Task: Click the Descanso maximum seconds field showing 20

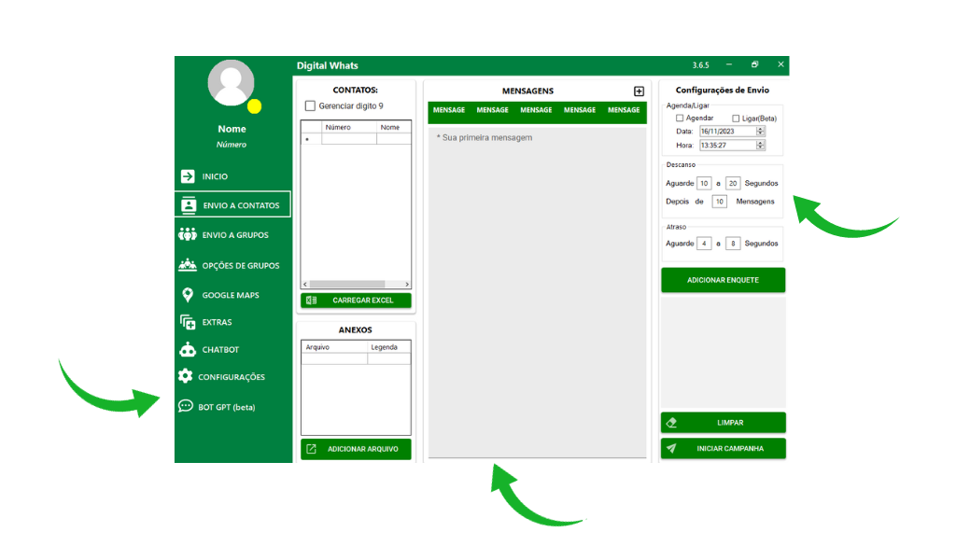Action: coord(733,184)
